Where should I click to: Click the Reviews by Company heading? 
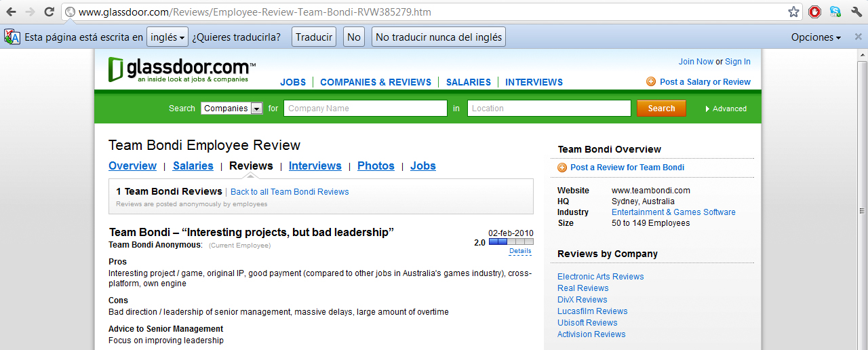tap(608, 254)
